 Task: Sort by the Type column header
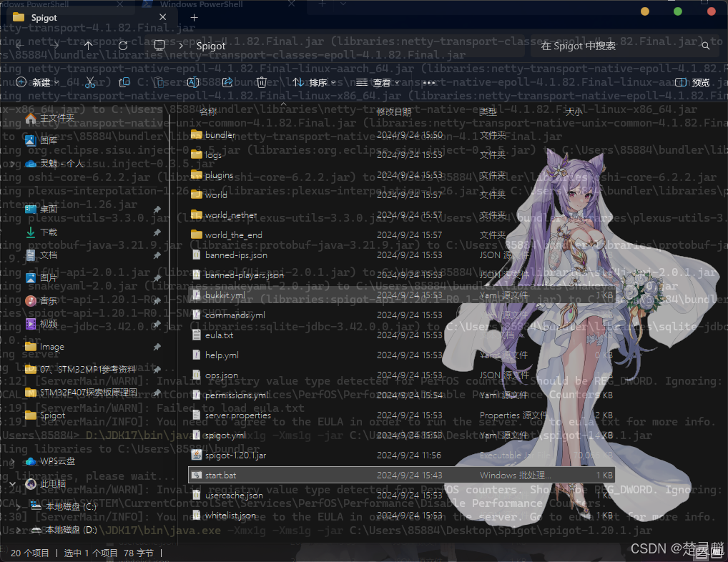488,112
